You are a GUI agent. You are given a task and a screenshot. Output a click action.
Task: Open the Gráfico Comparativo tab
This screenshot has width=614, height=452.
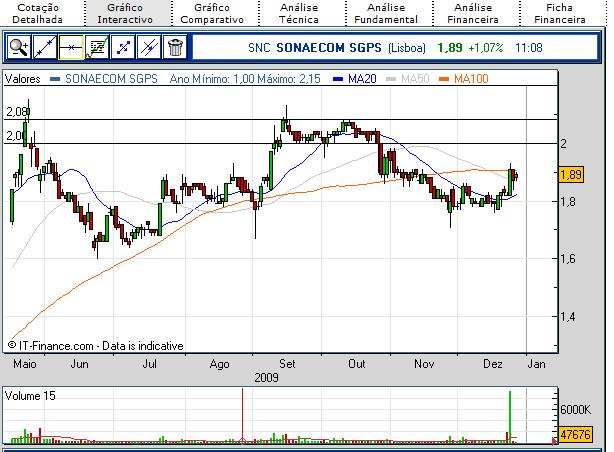(212, 13)
